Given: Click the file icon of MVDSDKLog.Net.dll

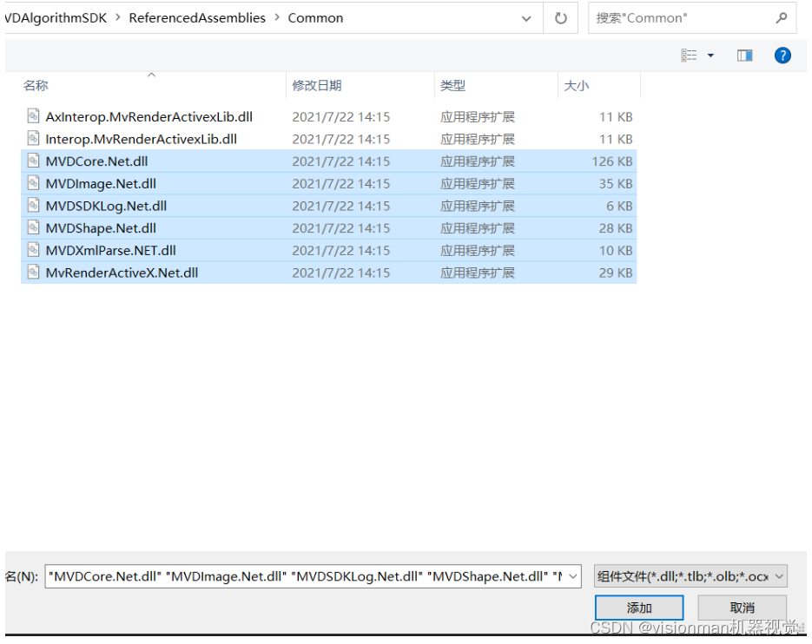Looking at the screenshot, I should coord(33,205).
